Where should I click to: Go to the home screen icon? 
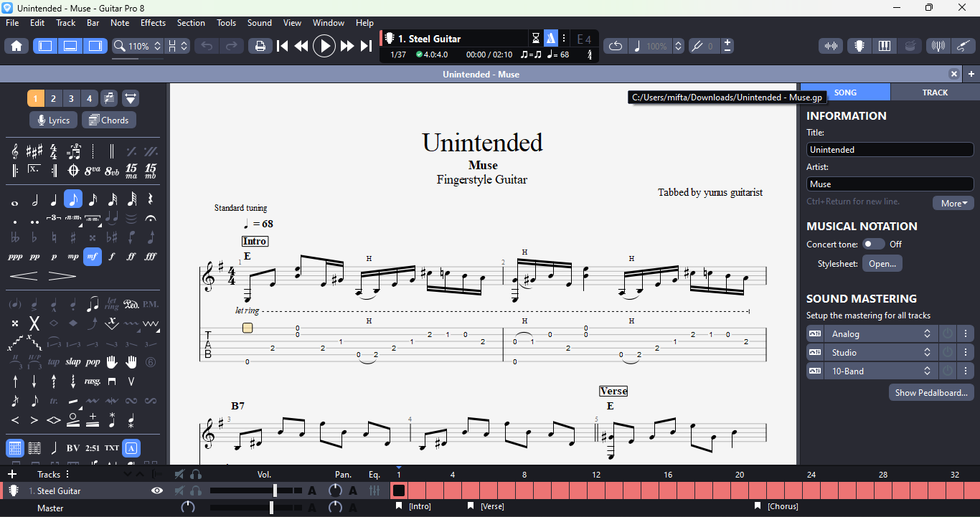pos(17,46)
